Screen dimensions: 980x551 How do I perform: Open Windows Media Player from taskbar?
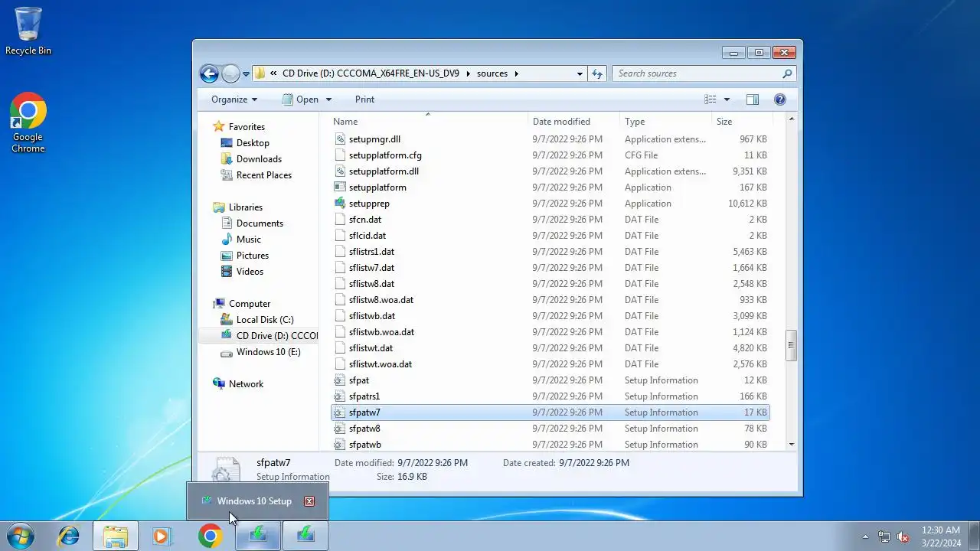(162, 536)
